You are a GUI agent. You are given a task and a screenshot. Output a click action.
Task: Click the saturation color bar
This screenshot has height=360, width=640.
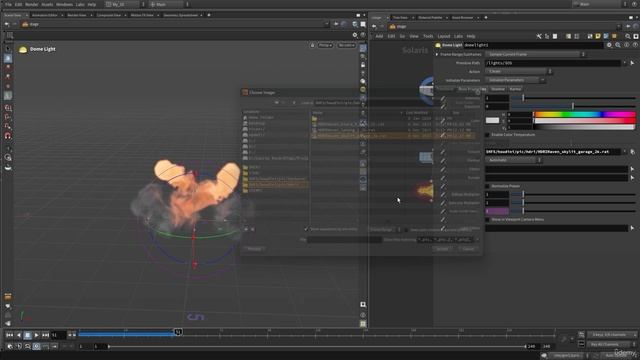pyautogui.click(x=584, y=121)
